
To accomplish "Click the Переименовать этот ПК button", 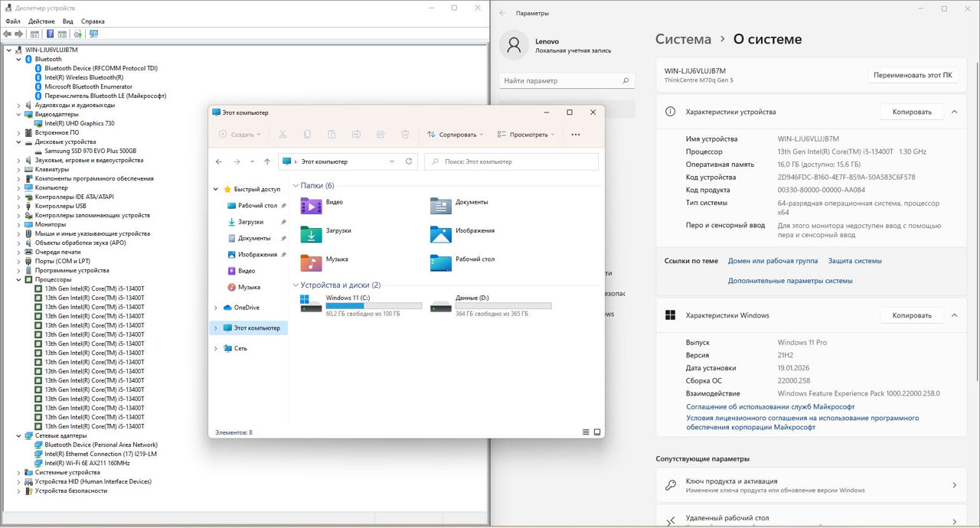I will click(913, 75).
